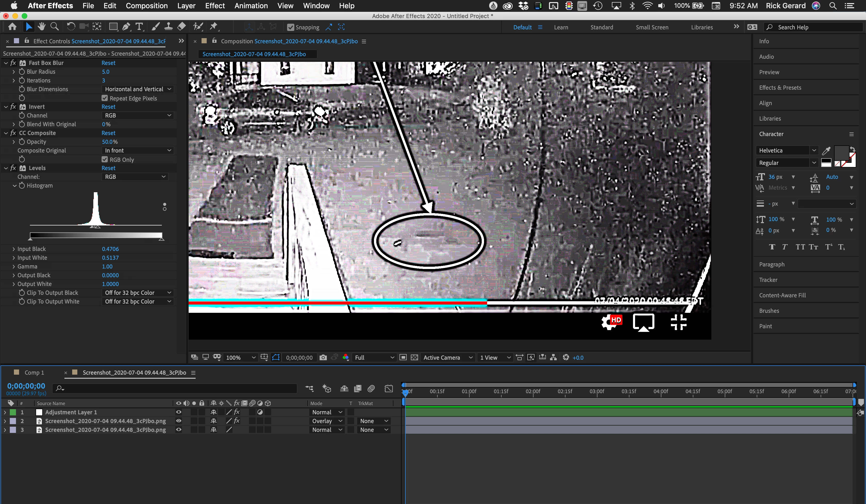Image resolution: width=866 pixels, height=504 pixels.
Task: Open the Blur Dimensions dropdown
Action: 137,89
